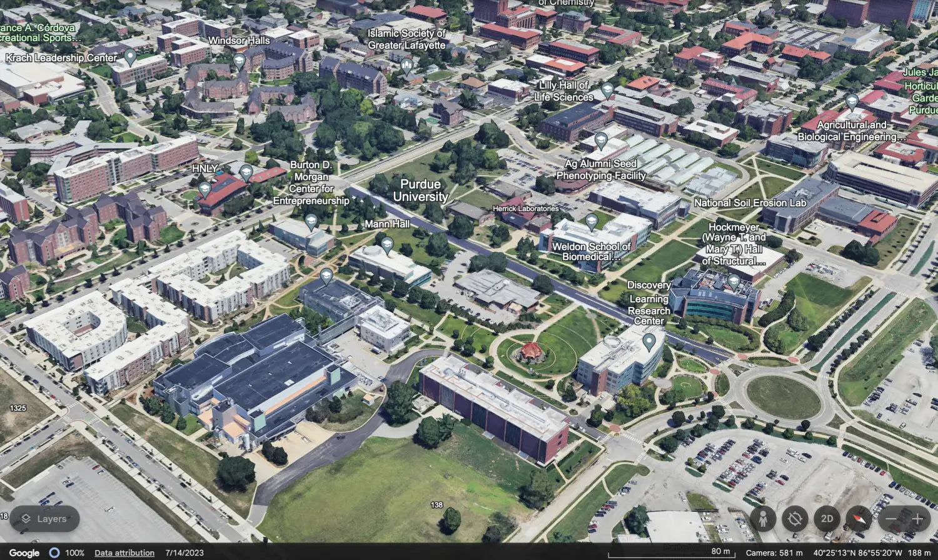Click the Islamic Society of Greater Lafayette pin

407,64
